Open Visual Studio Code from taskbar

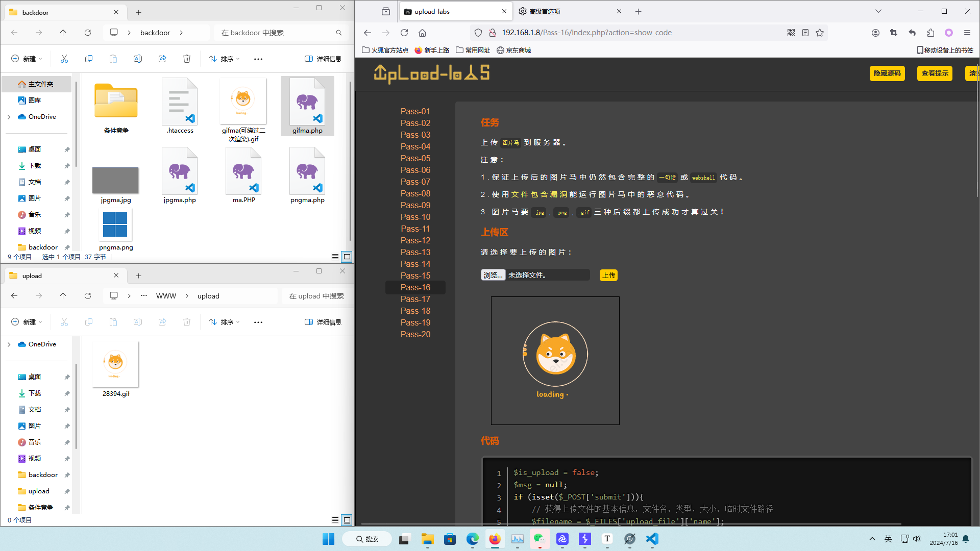click(652, 539)
